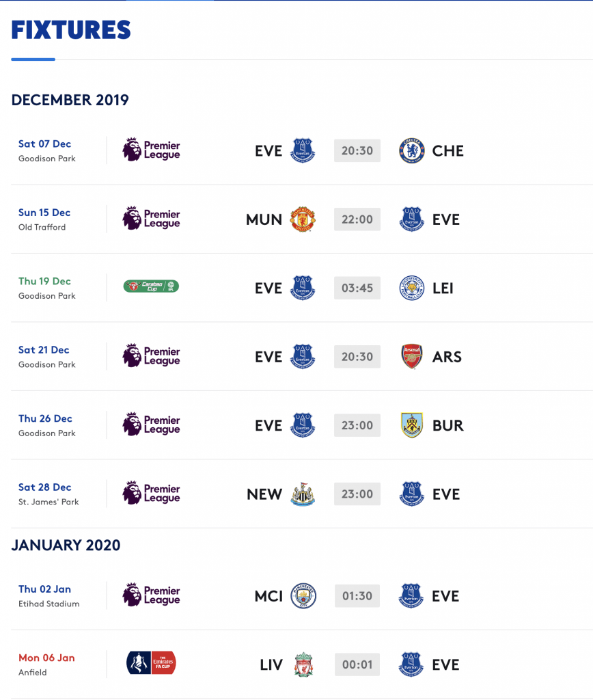Click the Carabao Cup logo

coord(151,286)
